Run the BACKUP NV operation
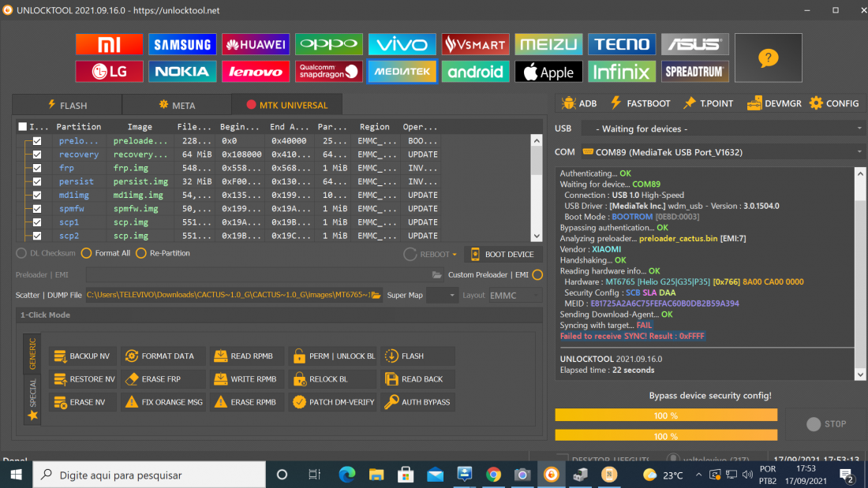Viewport: 868px width, 488px height. (82, 356)
